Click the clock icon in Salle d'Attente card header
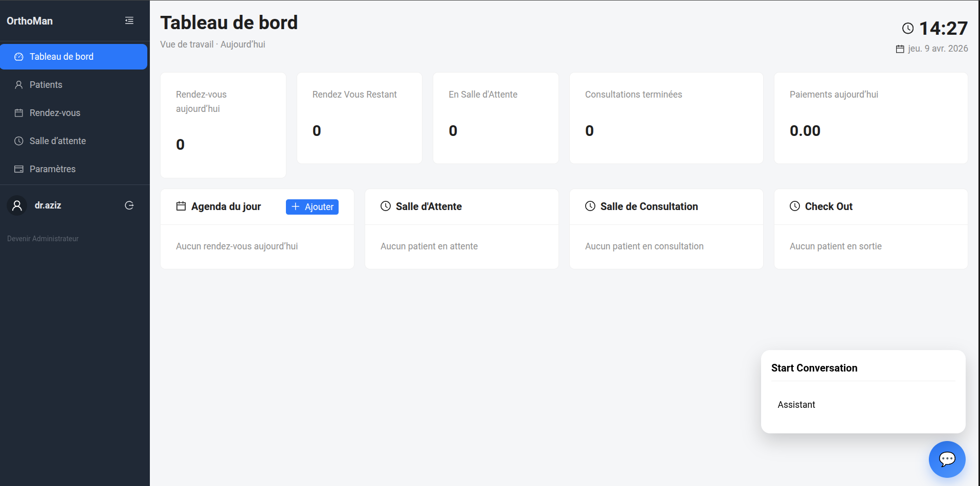The width and height of the screenshot is (980, 486). tap(386, 206)
